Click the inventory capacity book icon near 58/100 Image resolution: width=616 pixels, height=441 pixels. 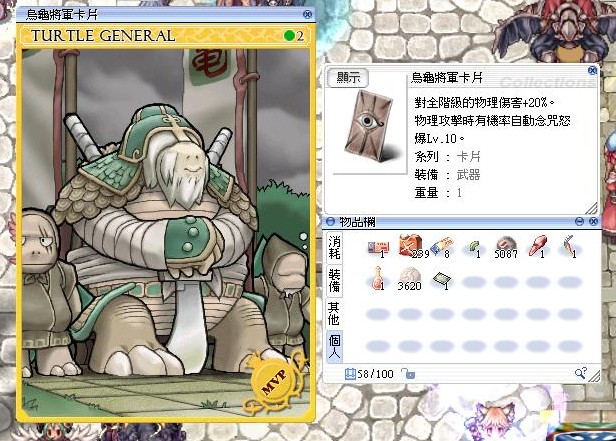350,374
